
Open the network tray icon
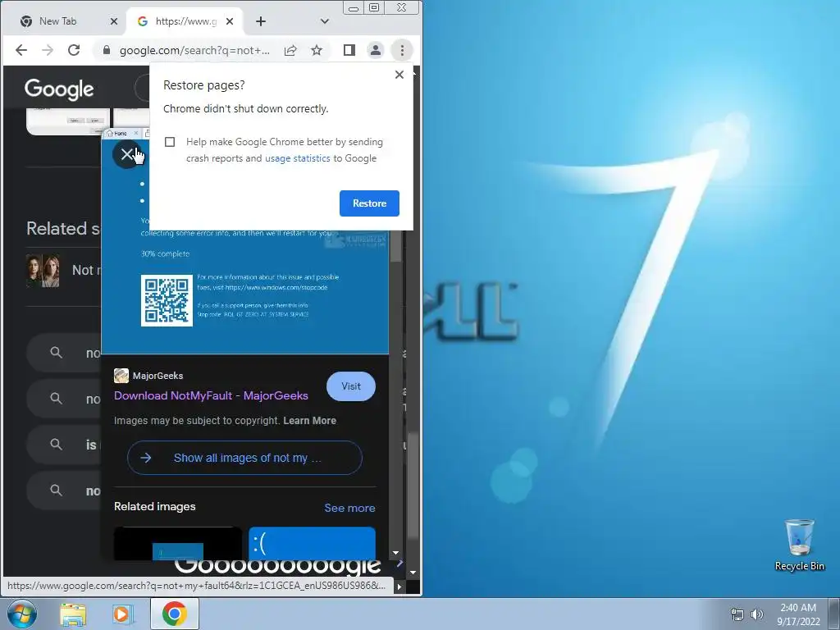point(737,614)
